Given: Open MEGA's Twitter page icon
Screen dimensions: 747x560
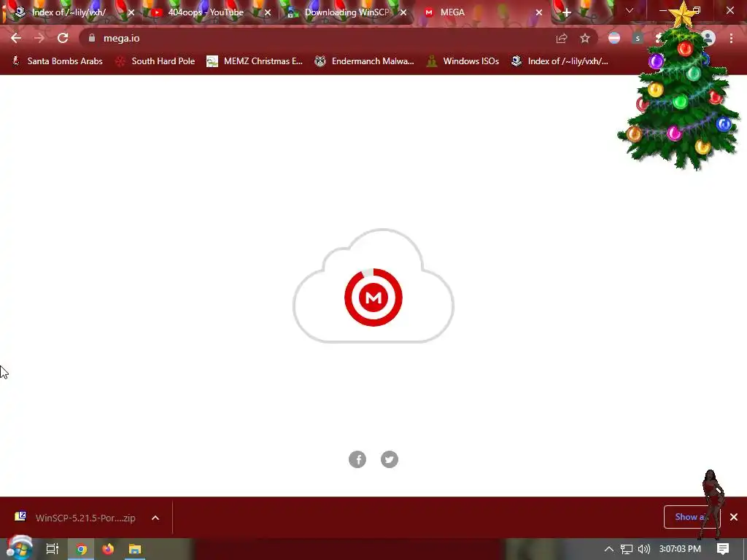Looking at the screenshot, I should 390,459.
